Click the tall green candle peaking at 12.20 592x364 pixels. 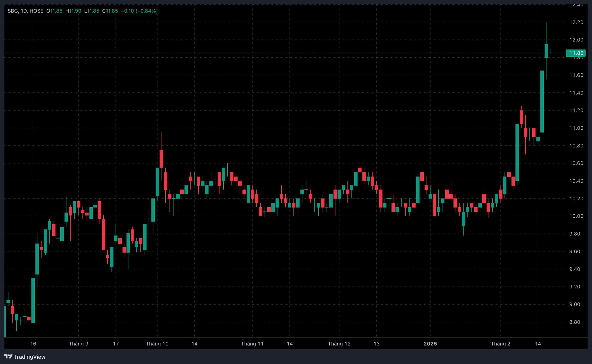click(x=546, y=51)
